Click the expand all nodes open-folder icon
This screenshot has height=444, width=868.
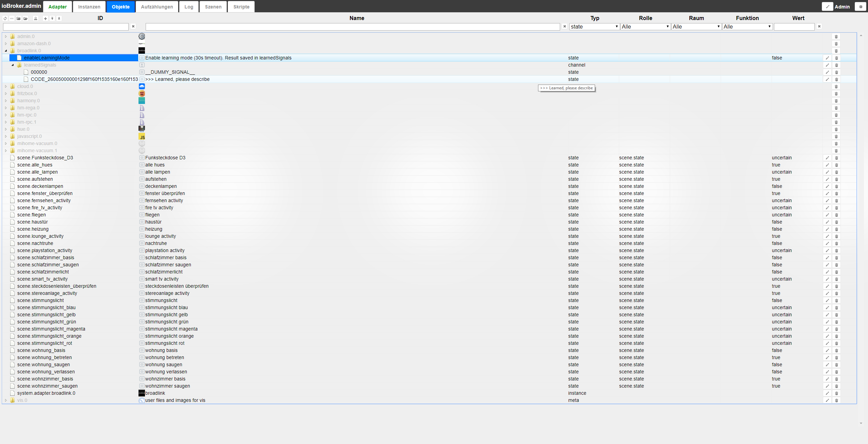[25, 18]
